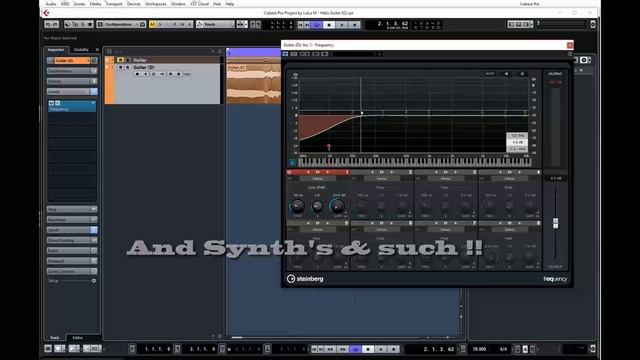Screen dimensions: 640x360
Task: Click the speaker icon above the EQ graph
Action: tap(507, 74)
